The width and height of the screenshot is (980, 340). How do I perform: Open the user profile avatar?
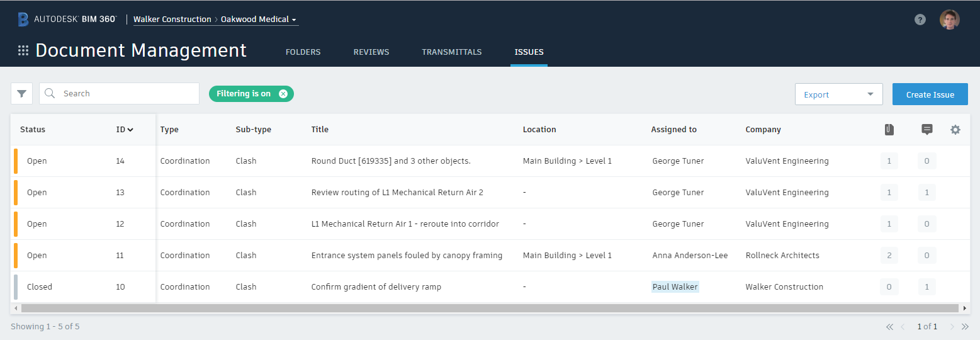(x=950, y=20)
